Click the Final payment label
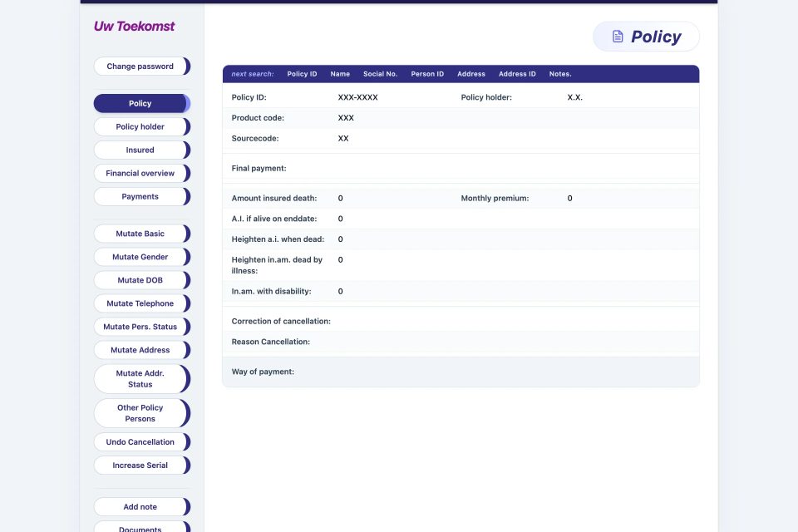 click(259, 169)
